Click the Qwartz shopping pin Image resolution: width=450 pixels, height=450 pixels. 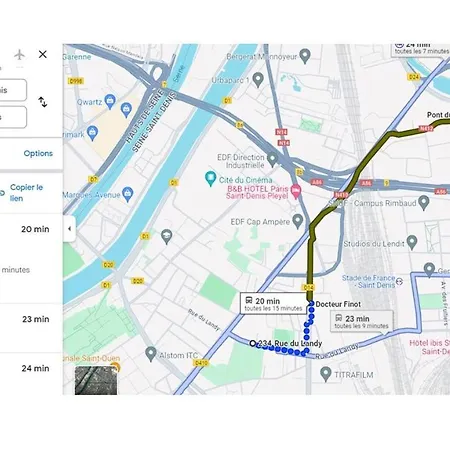[110, 101]
